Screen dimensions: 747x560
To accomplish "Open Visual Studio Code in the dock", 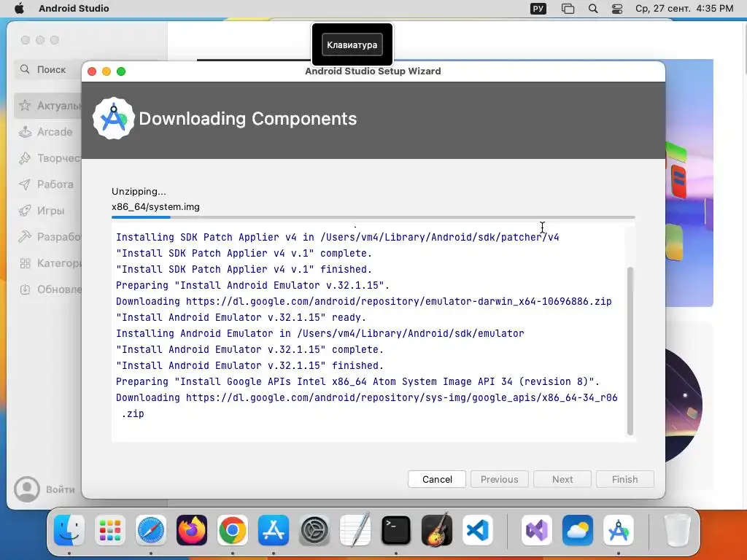I will 478,530.
